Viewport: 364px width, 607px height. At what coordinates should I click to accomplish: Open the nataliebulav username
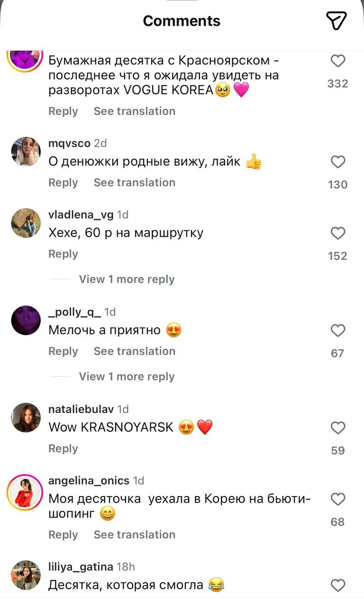82,409
